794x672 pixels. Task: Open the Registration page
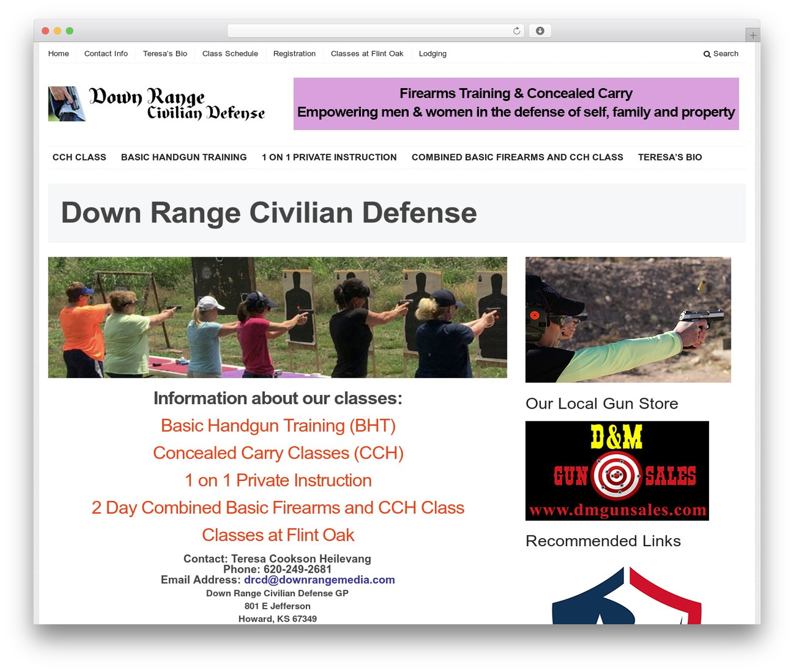294,54
